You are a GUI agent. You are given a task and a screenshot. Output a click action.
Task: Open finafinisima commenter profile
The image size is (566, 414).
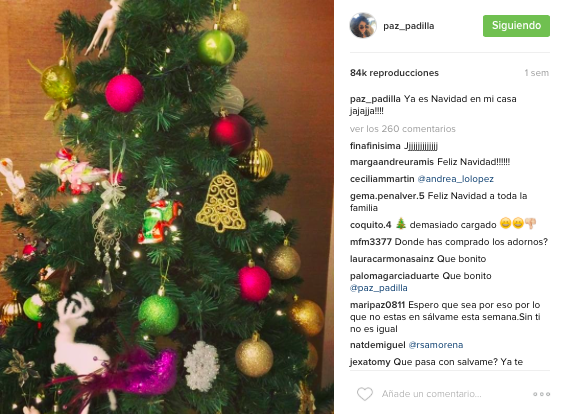375,146
